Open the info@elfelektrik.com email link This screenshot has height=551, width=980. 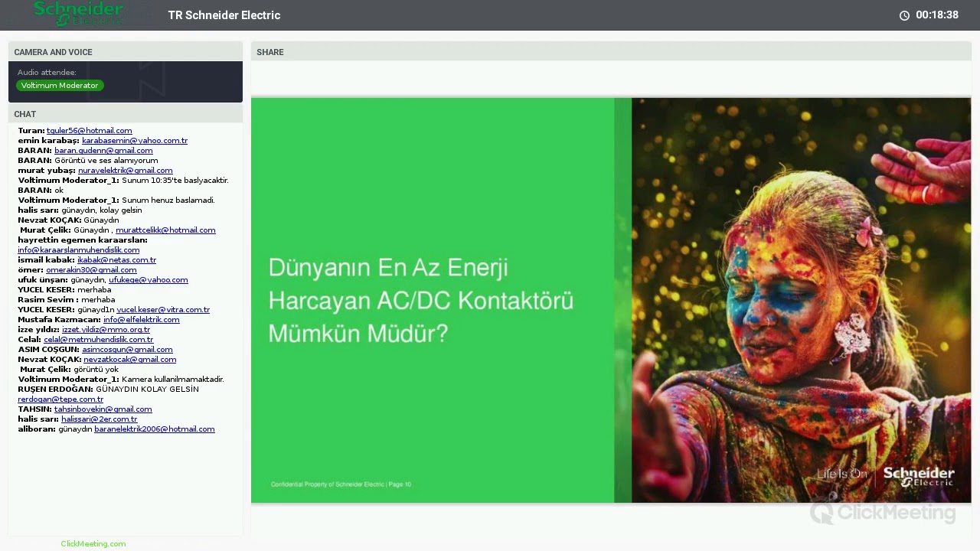coord(142,320)
